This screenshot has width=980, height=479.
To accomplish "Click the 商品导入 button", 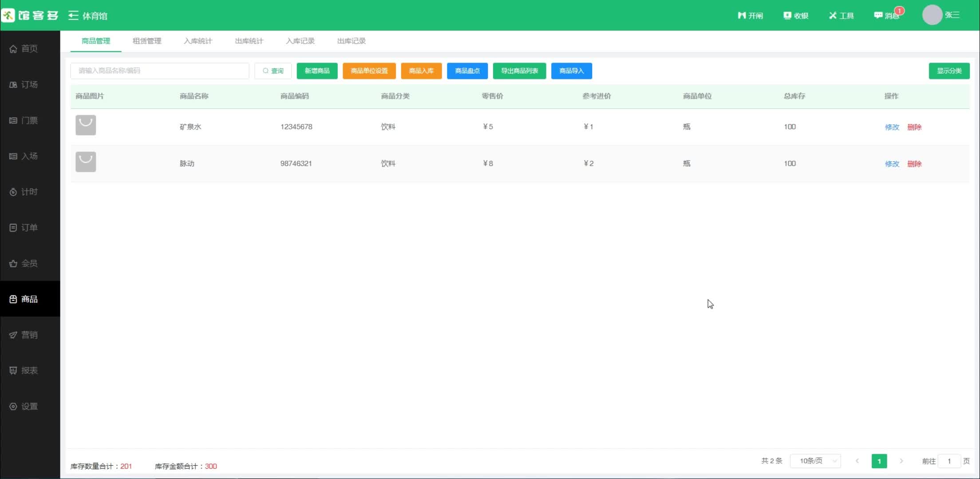I will point(572,71).
